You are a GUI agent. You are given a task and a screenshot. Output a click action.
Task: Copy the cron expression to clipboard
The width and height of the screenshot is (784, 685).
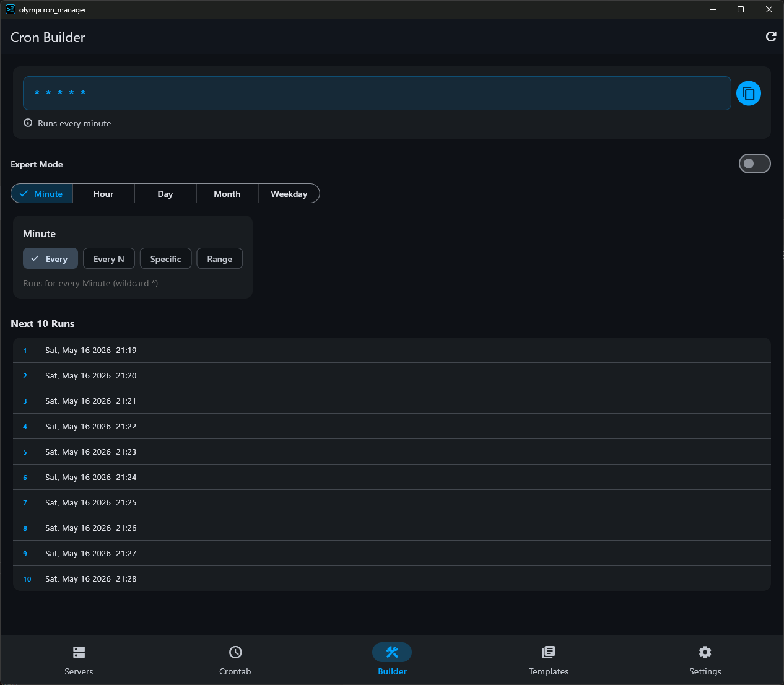(748, 94)
